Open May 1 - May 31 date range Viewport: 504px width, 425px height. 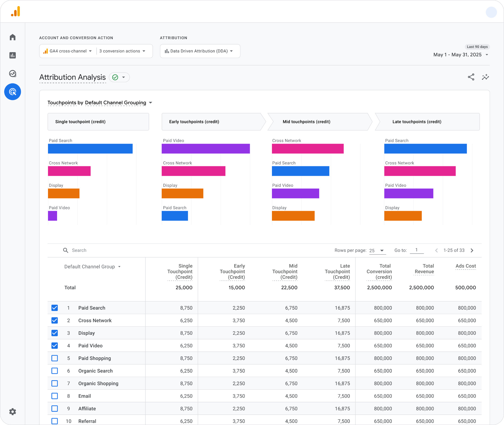(x=461, y=55)
